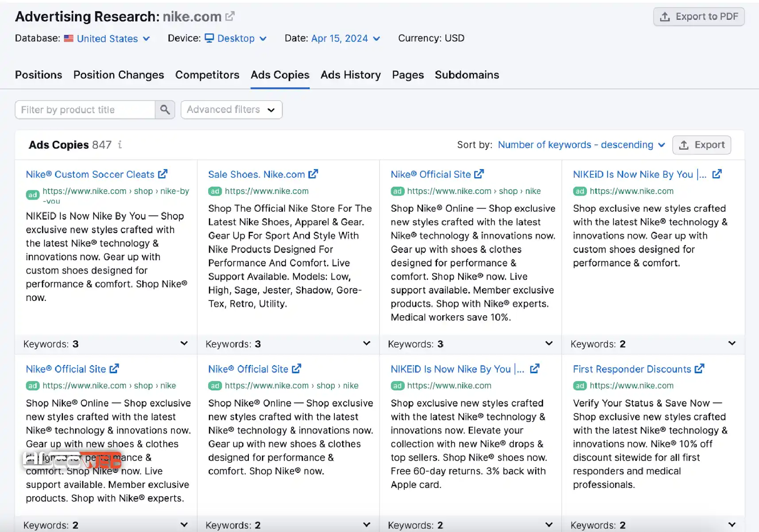Select the Ads Copies tab
The width and height of the screenshot is (759, 532).
(280, 75)
